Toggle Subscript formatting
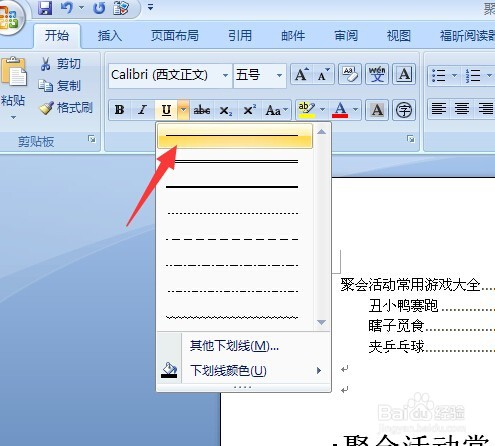 tap(226, 110)
